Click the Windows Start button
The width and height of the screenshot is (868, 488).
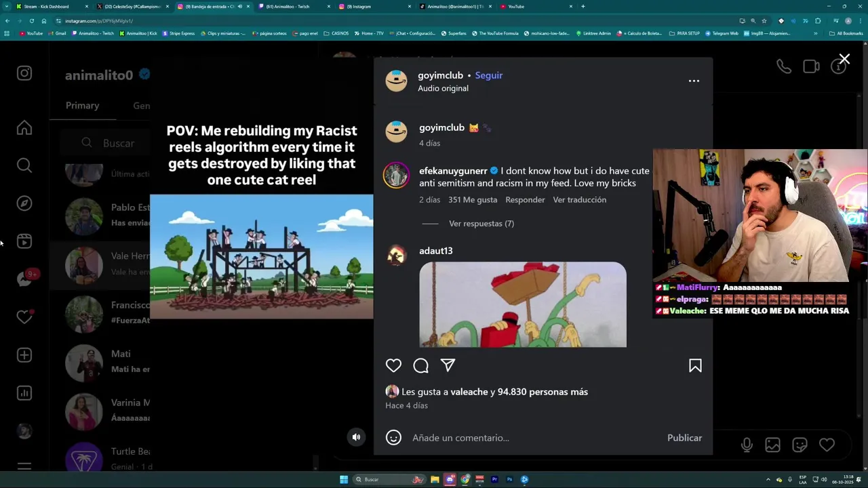coord(344,479)
